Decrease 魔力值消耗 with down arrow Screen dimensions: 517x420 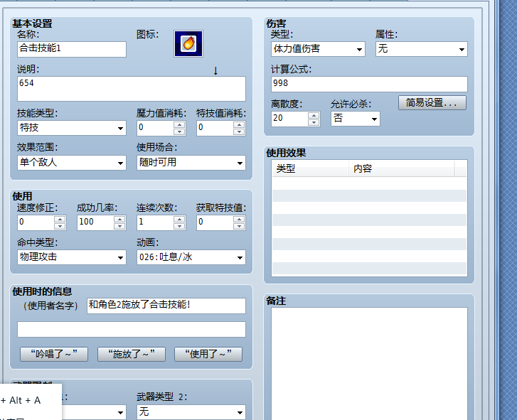179,131
